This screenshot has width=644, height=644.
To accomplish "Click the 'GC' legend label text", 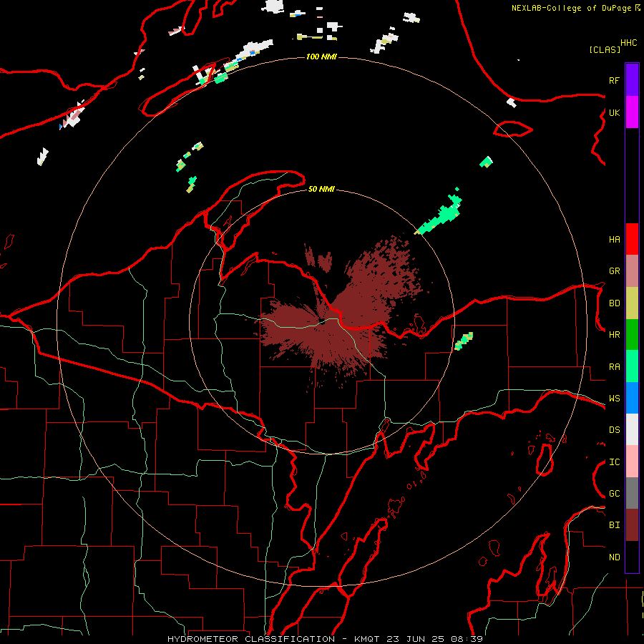I will [614, 494].
